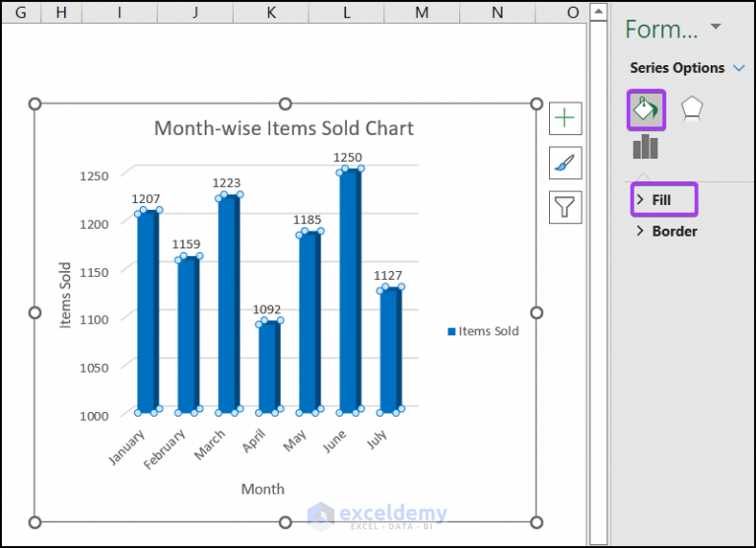This screenshot has height=548, width=756.
Task: Click the July column bar
Action: [x=389, y=351]
